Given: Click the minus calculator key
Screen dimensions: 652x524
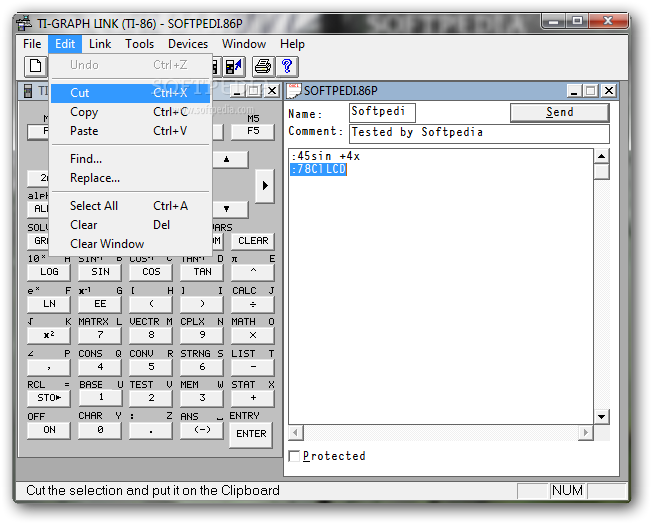Looking at the screenshot, I should 253,367.
